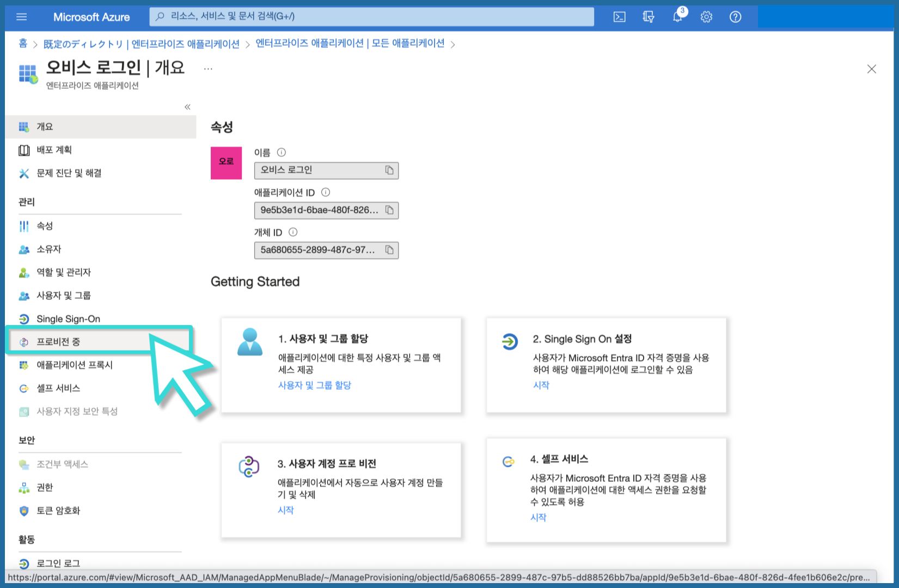Close the 오비스 로그인 blade

tap(872, 69)
